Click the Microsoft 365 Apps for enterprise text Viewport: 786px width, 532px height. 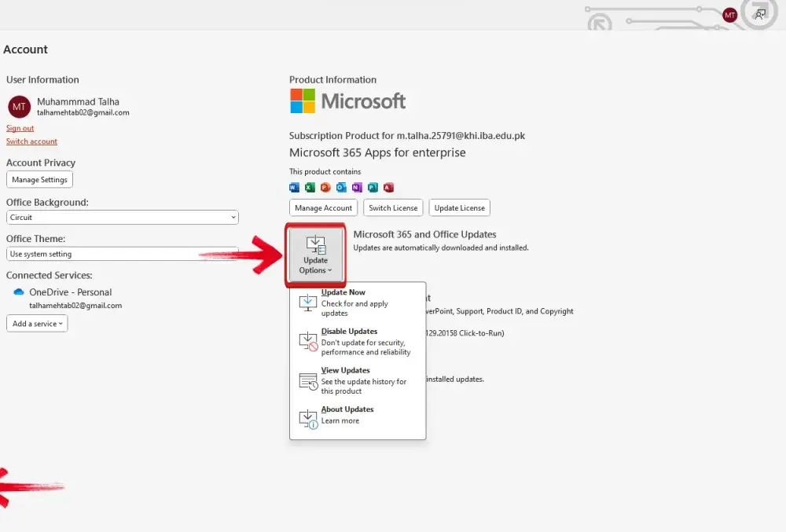click(377, 152)
